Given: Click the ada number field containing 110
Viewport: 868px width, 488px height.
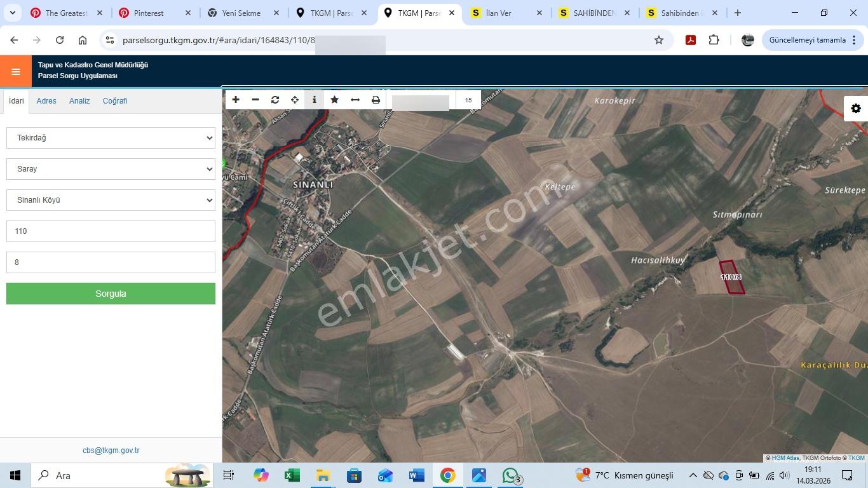Looking at the screenshot, I should [111, 231].
